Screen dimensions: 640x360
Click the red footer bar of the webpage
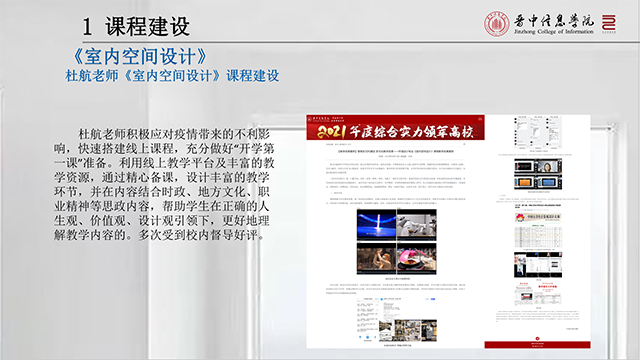[x=537, y=345]
